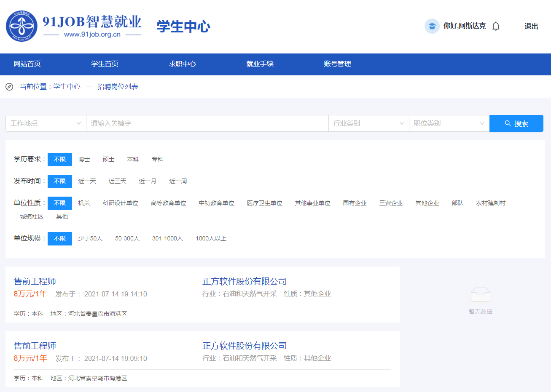
Task: Choose 三资企业 filter
Action: pyautogui.click(x=391, y=203)
